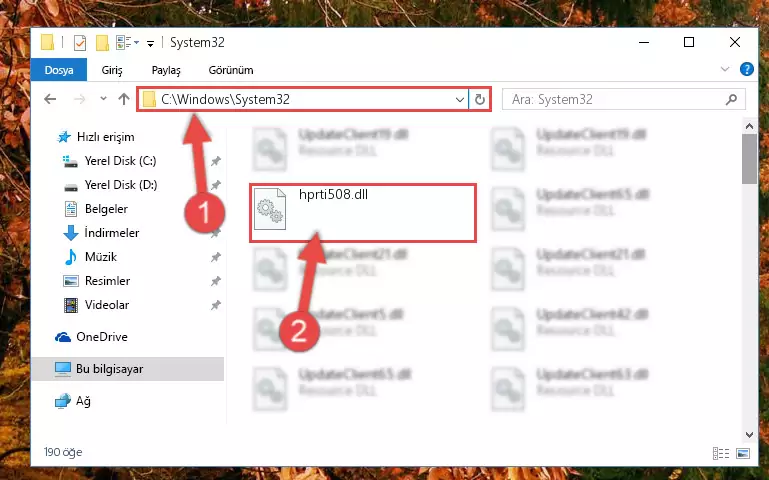Click pin icon beside Resimler
769x480 pixels.
tap(215, 281)
